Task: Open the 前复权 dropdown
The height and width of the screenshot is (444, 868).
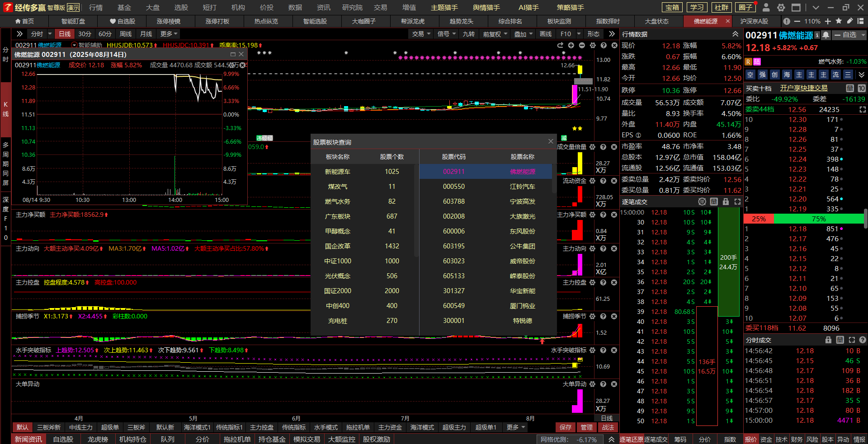Action: [495, 34]
